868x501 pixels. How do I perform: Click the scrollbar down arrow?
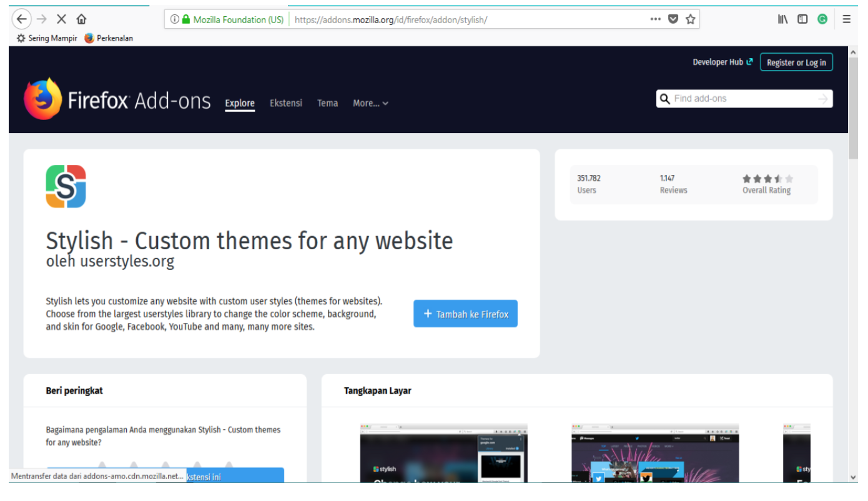pos(854,477)
